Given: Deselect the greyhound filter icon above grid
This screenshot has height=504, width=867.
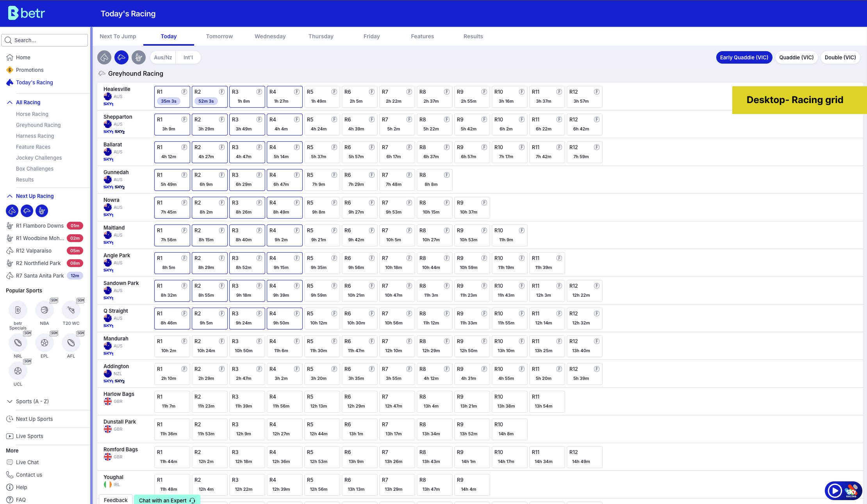Looking at the screenshot, I should tap(121, 57).
